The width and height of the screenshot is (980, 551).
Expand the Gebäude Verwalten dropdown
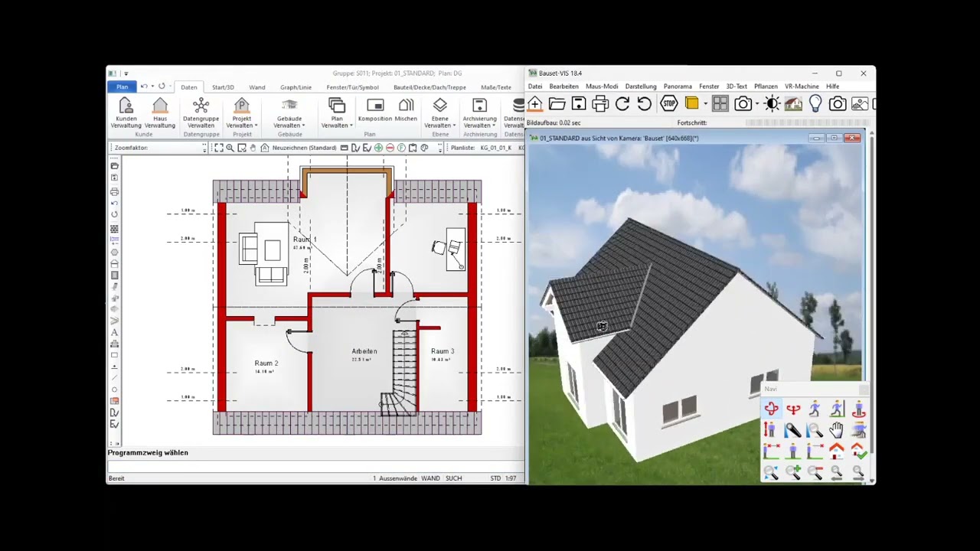[289, 112]
